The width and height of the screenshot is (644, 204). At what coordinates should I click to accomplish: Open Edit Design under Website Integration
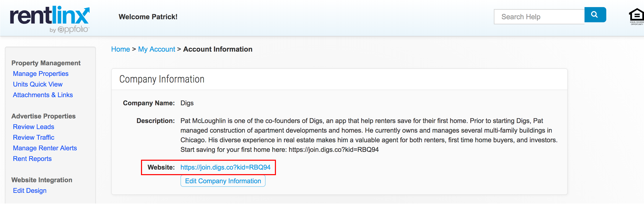click(x=29, y=191)
